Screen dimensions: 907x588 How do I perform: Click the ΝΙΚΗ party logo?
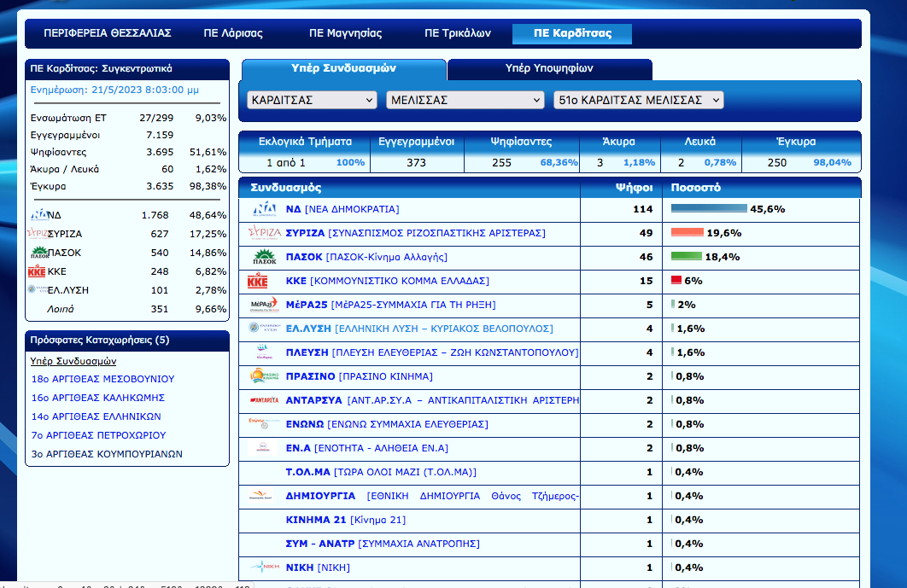coord(264,568)
